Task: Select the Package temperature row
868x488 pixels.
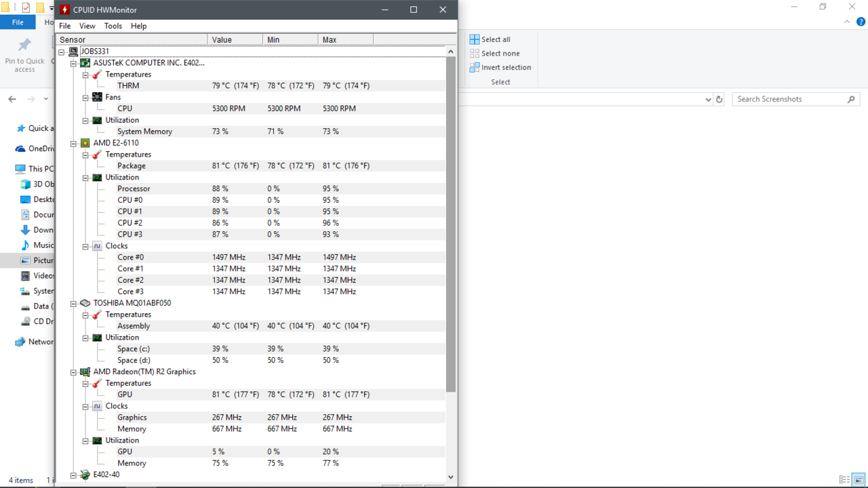Action: click(251, 165)
